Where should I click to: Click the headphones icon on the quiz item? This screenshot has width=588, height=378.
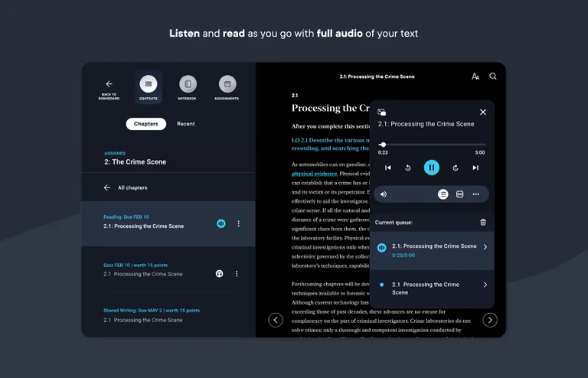pos(219,273)
